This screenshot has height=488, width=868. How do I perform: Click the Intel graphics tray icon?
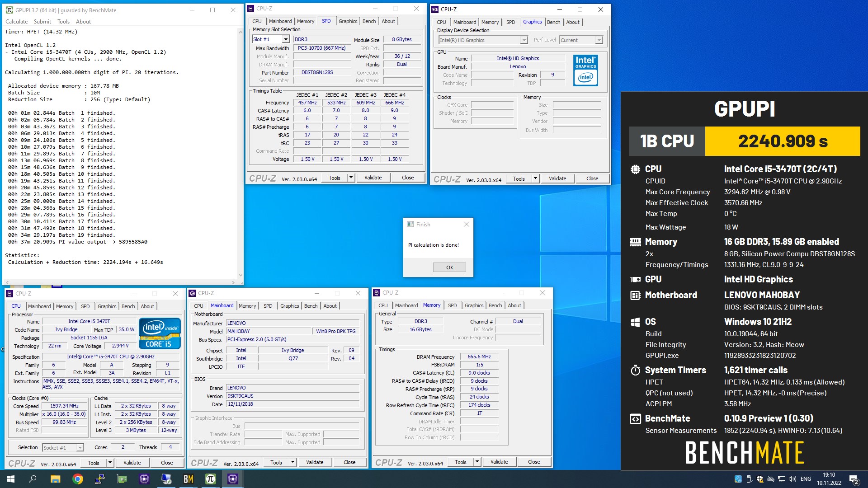coord(738,479)
